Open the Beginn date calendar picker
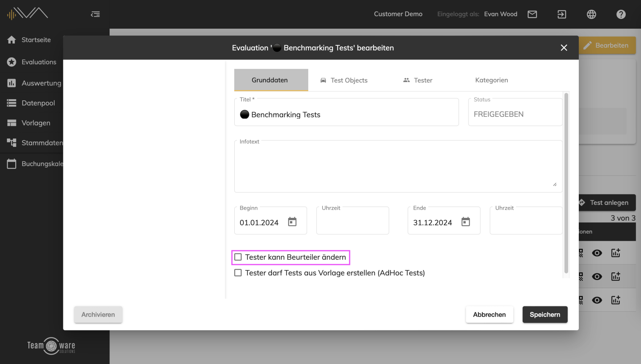This screenshot has width=641, height=364. click(292, 222)
